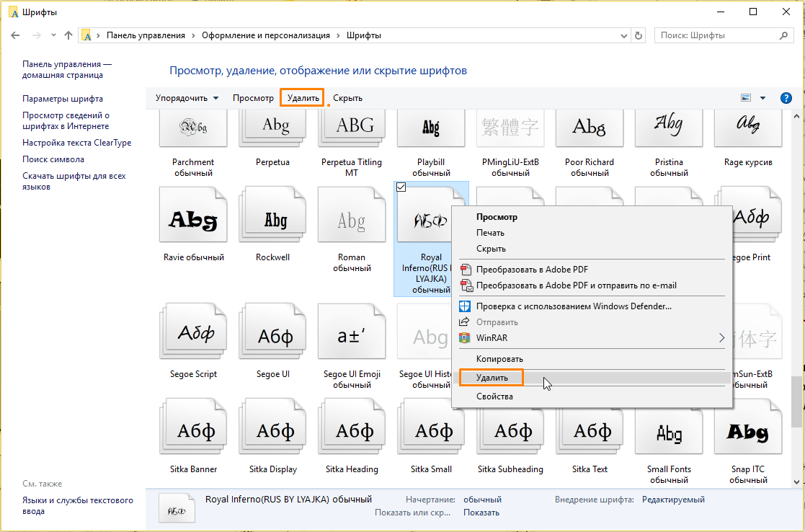Click the Просмотр toolbar button
Viewport: 805px width, 532px height.
253,98
